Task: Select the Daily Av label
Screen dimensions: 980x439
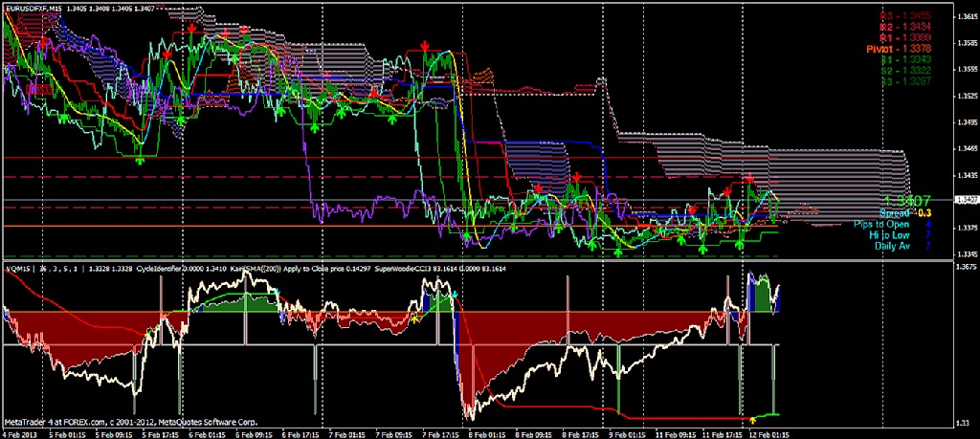Action: pyautogui.click(x=892, y=245)
